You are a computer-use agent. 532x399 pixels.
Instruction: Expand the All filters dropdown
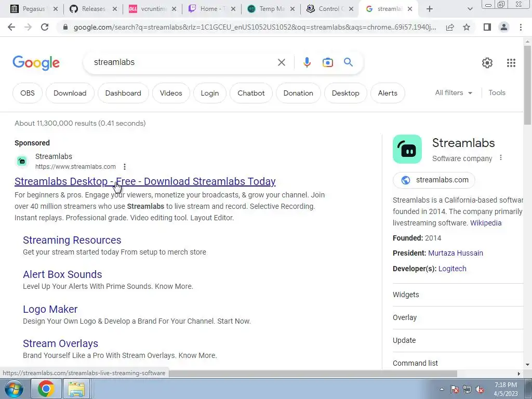[x=454, y=92]
